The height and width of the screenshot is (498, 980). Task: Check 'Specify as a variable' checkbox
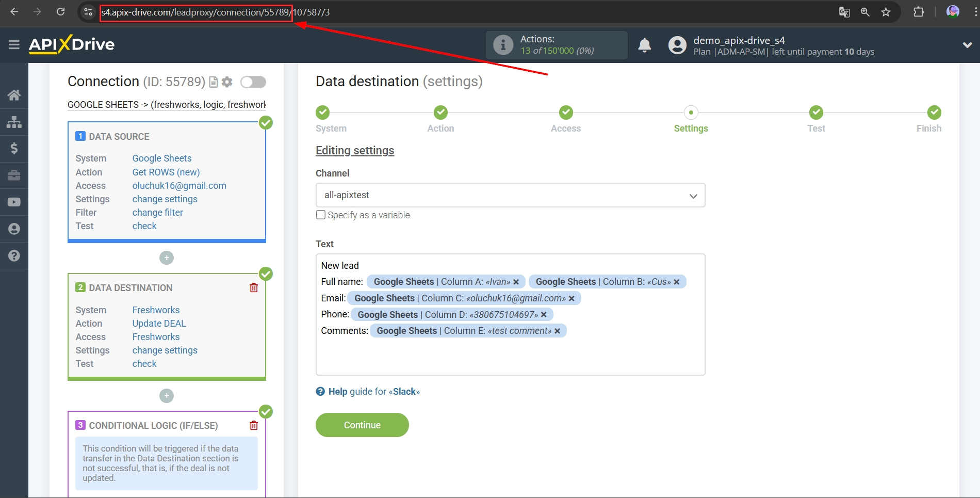pyautogui.click(x=321, y=215)
